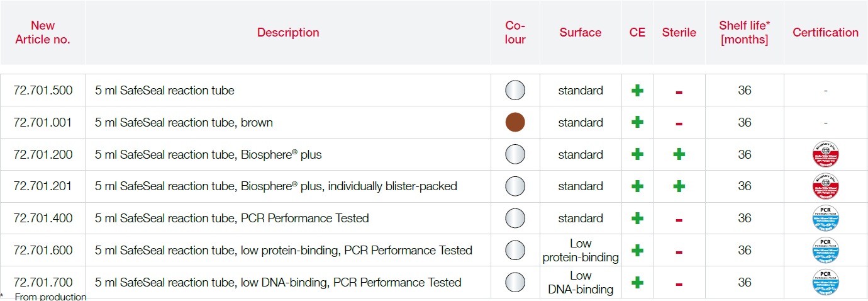868x301 pixels.
Task: Click Biosphere badge for individually blister-packed tube
Action: coord(825,186)
